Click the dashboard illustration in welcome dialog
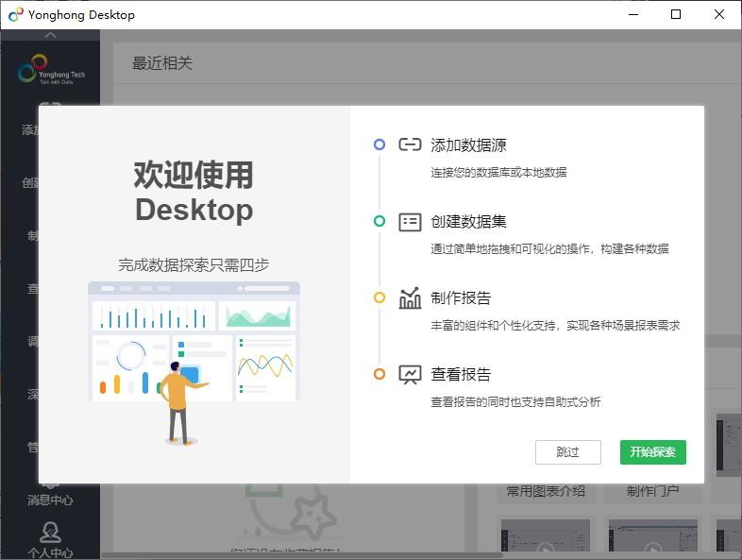Image resolution: width=742 pixels, height=560 pixels. click(x=194, y=363)
